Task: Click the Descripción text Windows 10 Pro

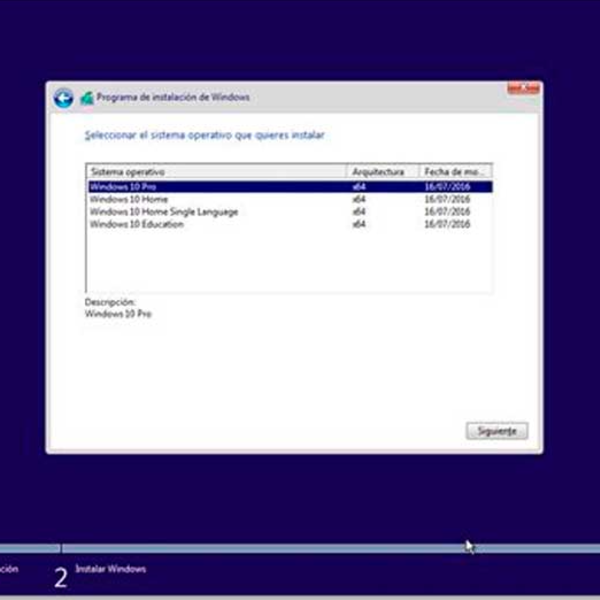Action: coord(119,314)
